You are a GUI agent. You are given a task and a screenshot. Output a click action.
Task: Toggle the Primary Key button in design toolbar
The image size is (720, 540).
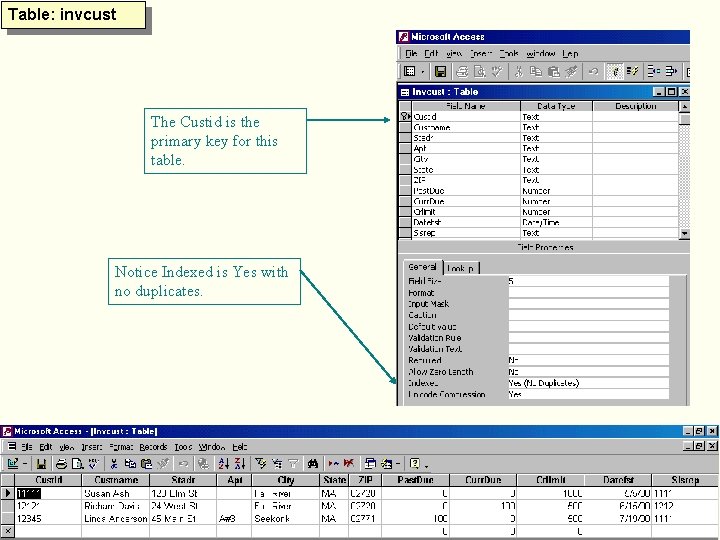615,71
